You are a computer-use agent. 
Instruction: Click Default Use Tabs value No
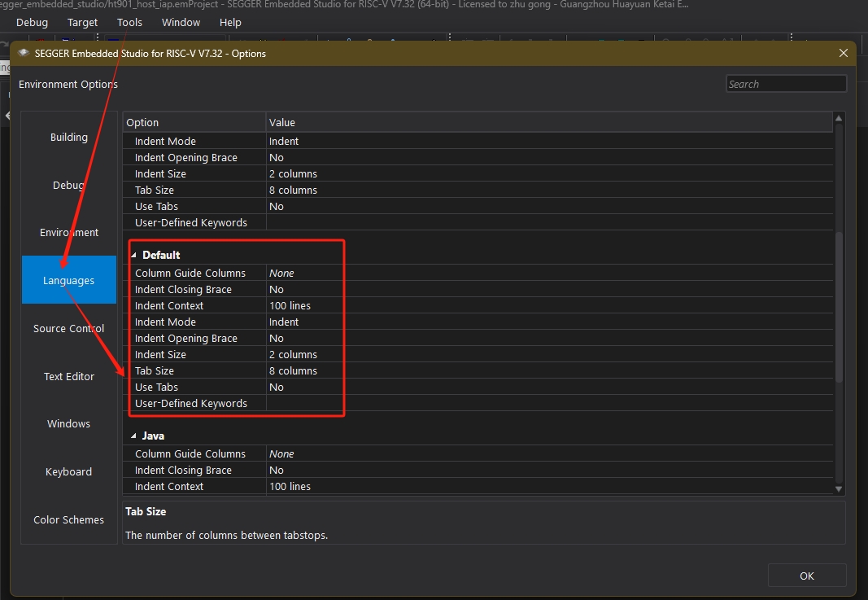(x=277, y=388)
